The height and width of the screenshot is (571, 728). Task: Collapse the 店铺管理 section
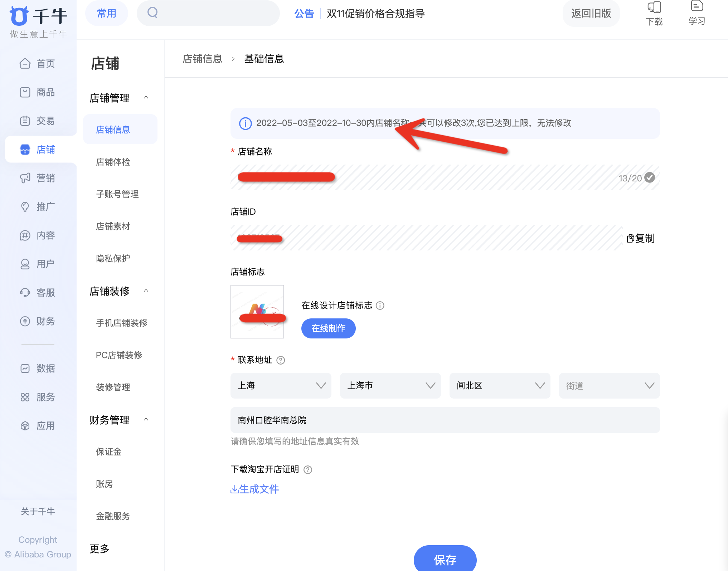[x=146, y=98]
